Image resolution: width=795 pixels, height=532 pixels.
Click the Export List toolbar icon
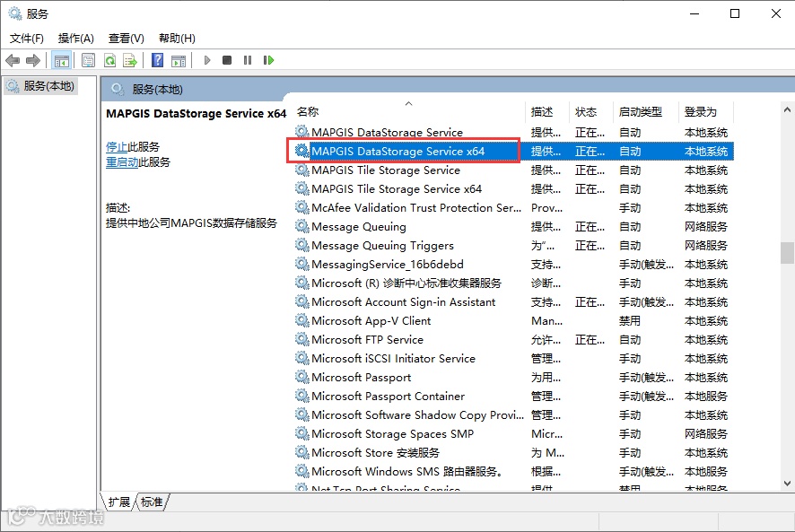tap(130, 60)
